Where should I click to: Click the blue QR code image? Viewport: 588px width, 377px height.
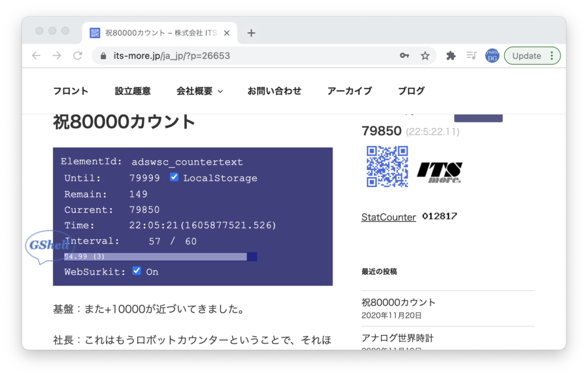click(x=387, y=166)
